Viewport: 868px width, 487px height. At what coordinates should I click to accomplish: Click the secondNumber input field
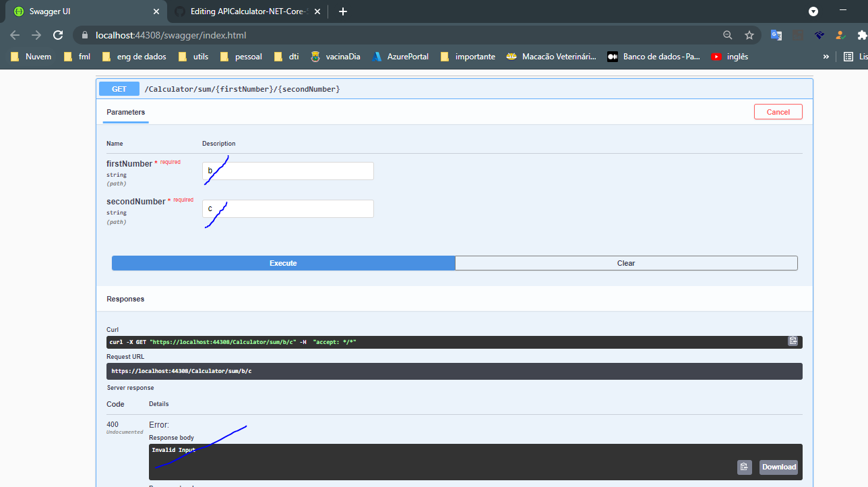[288, 209]
